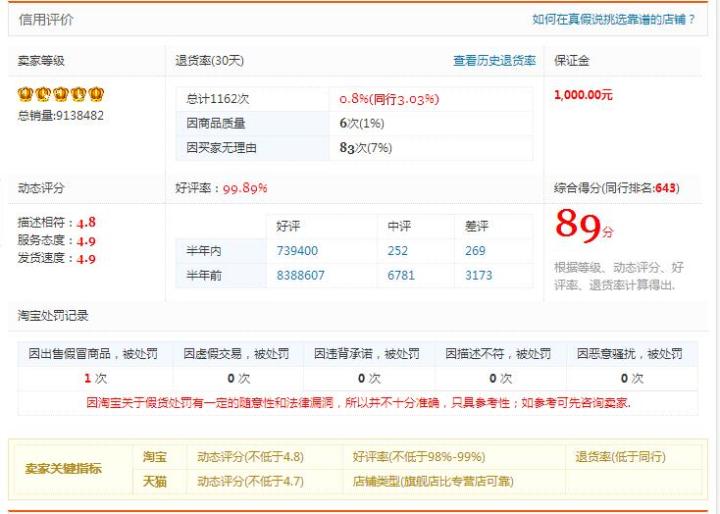This screenshot has height=514, width=720.
Task: Click 店铺类型(旗舰店比专营店可靠)
Action: (x=433, y=481)
